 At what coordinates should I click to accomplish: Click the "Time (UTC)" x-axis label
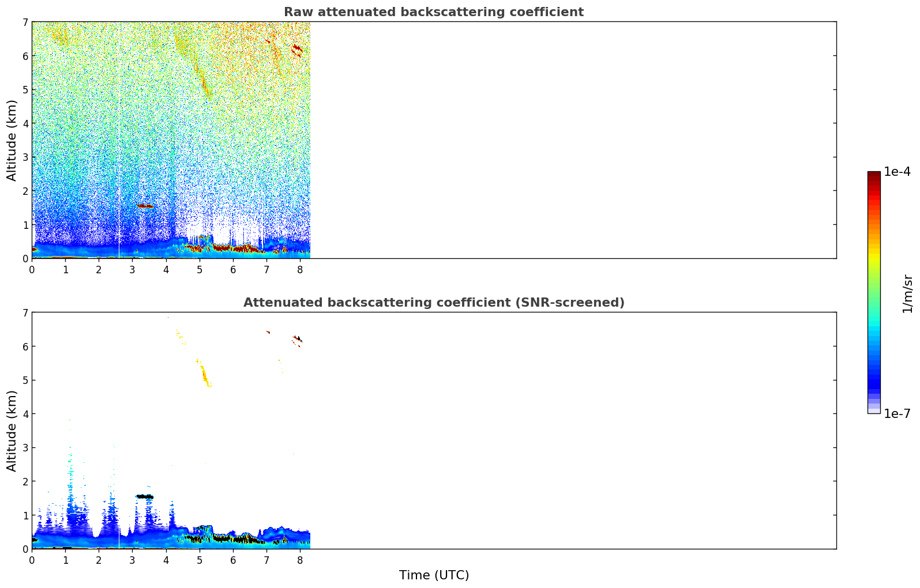(434, 575)
